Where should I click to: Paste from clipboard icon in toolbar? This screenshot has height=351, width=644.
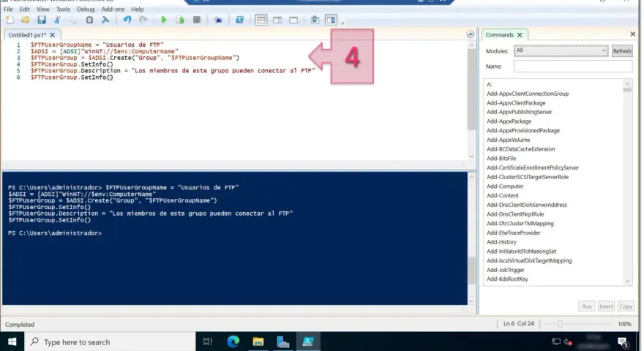89,20
